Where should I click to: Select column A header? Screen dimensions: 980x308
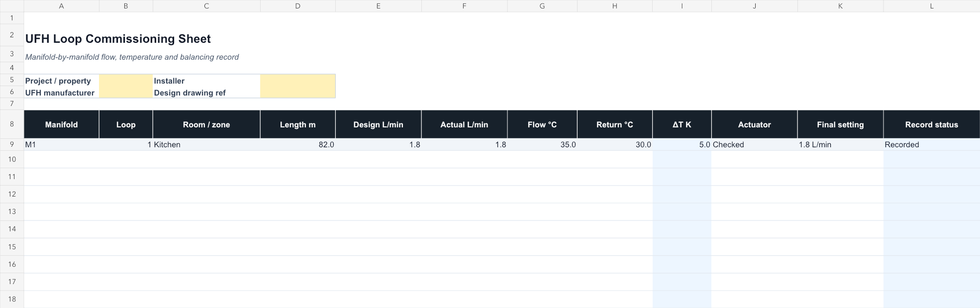[62, 6]
